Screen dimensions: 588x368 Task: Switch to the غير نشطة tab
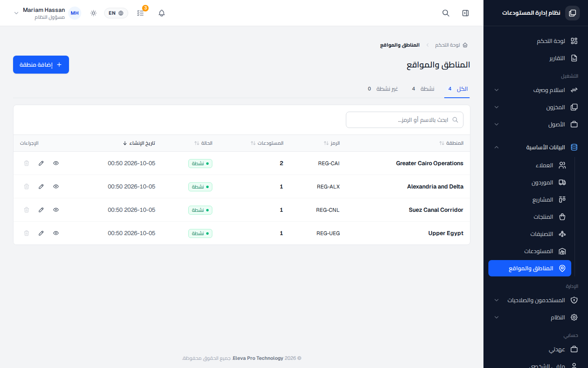(383, 89)
